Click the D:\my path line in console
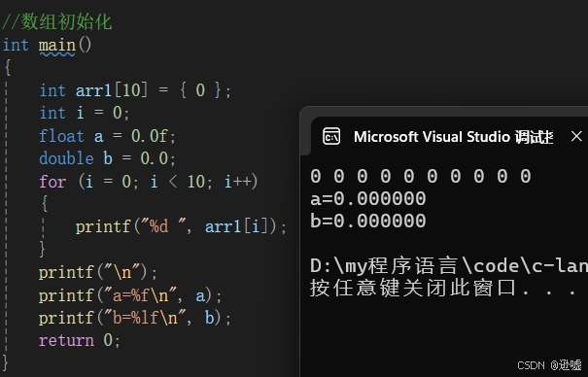The width and height of the screenshot is (588, 377). tap(449, 266)
